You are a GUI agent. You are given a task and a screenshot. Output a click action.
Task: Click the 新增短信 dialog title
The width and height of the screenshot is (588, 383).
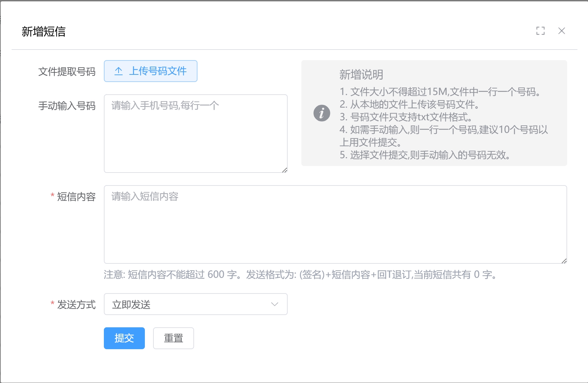pyautogui.click(x=44, y=31)
